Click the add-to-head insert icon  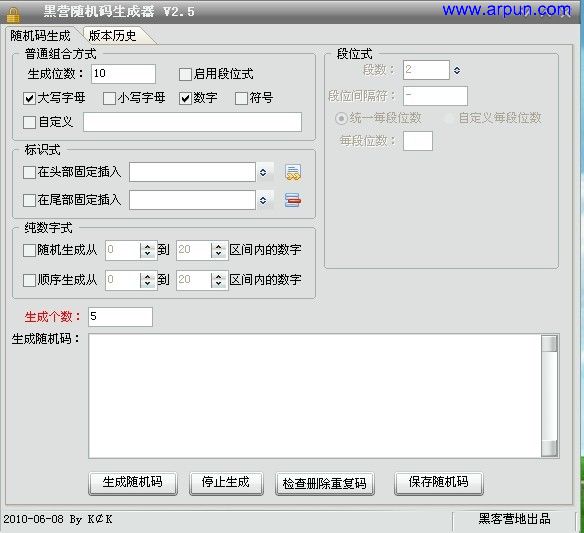tap(293, 172)
